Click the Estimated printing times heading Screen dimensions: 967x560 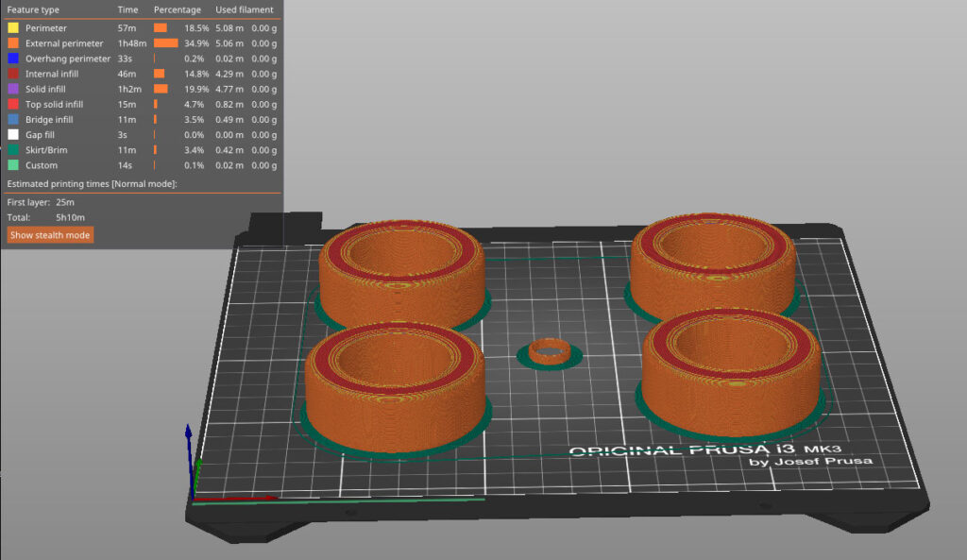[92, 184]
